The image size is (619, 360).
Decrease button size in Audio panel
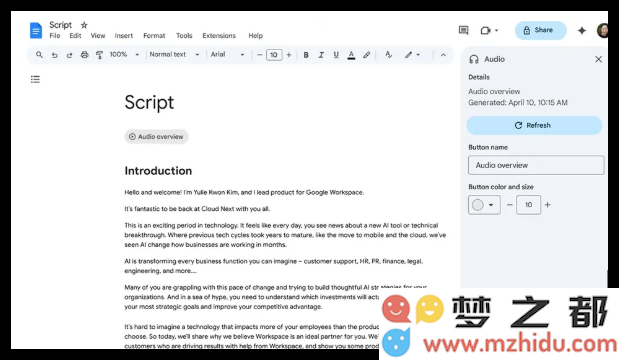pyautogui.click(x=510, y=205)
